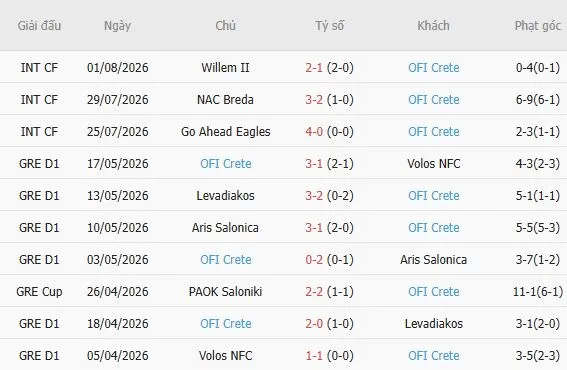The height and width of the screenshot is (370, 567).
Task: Click OFI Crete home link dated 17/05/2026
Action: (226, 163)
